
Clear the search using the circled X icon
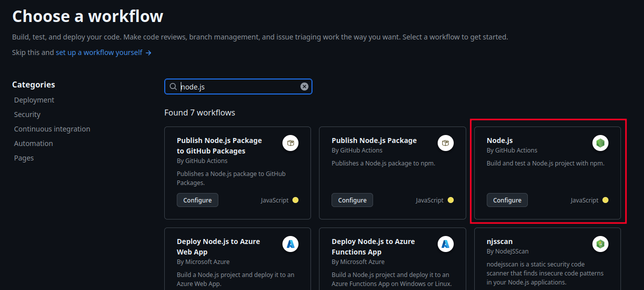point(304,86)
